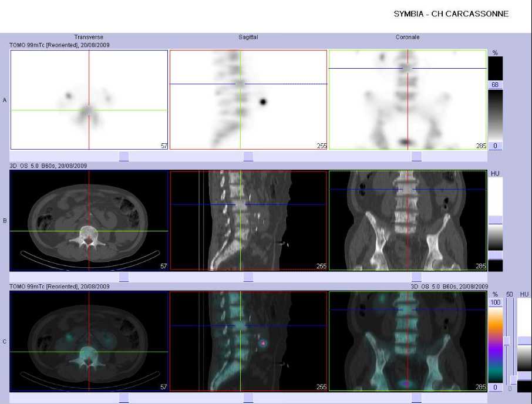The height and width of the screenshot is (404, 532).
Task: Click the grayscale percent bar of row A
Action: (495, 116)
